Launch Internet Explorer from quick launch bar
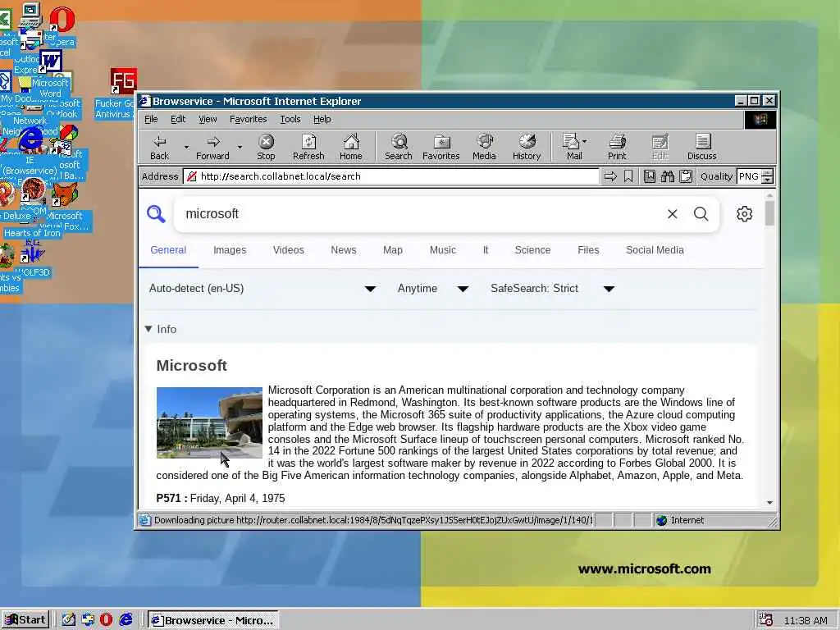Screen dimensions: 840x630 coord(126,620)
